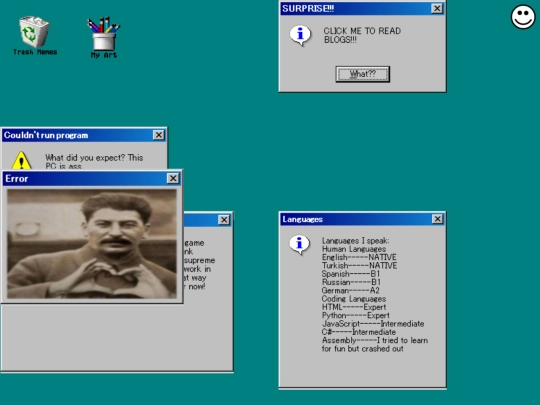Click the 'C#-----Intermediate' line
This screenshot has width=540, height=405.
pyautogui.click(x=359, y=332)
